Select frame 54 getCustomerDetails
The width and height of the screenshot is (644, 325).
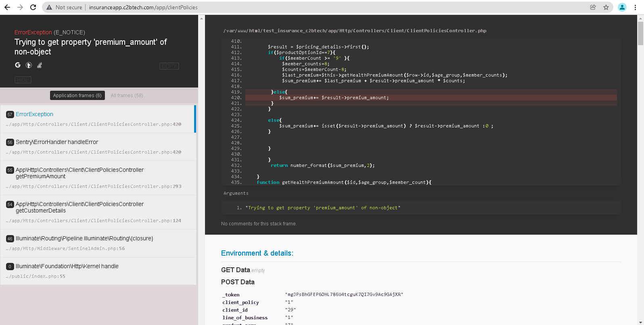click(x=98, y=212)
